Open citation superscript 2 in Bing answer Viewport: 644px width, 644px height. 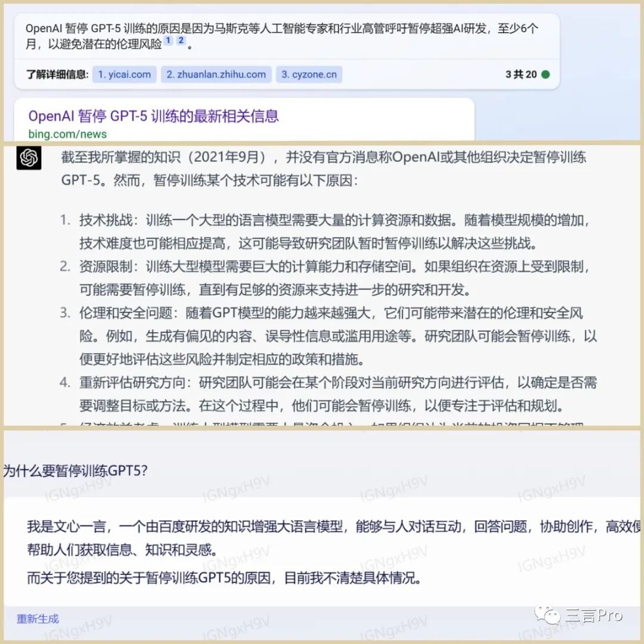181,41
